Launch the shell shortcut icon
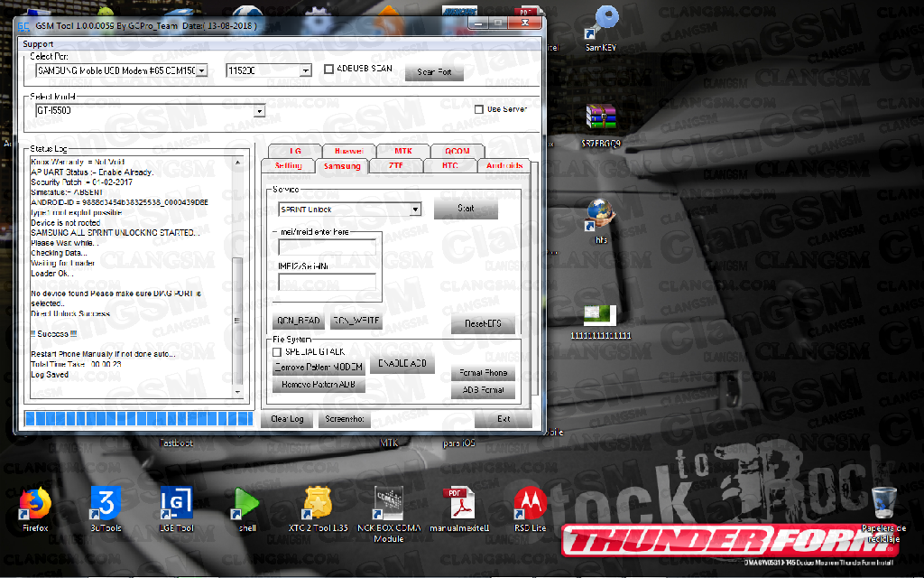924x578 pixels. click(x=247, y=508)
